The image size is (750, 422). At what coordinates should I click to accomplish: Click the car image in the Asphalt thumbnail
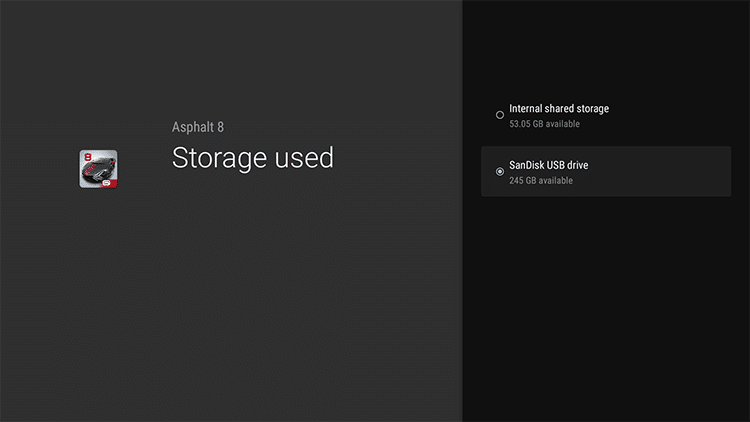click(98, 170)
